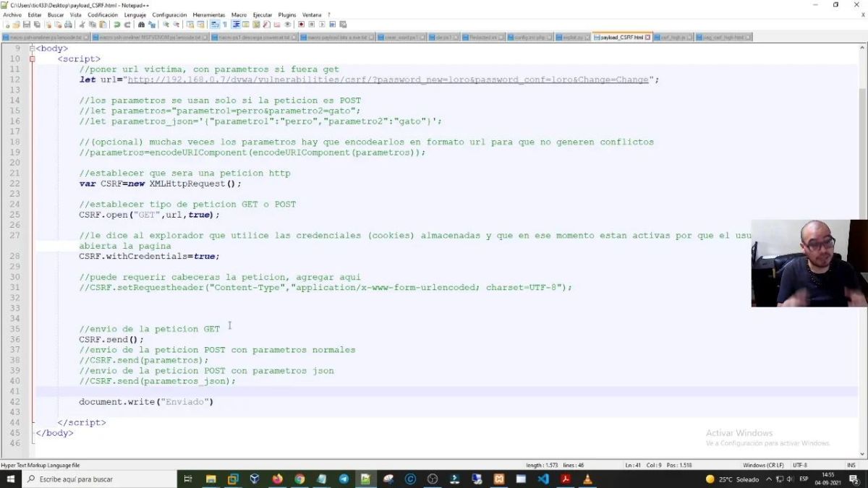Collapse the body fold marker on line 9
The height and width of the screenshot is (488, 868).
tap(32, 48)
